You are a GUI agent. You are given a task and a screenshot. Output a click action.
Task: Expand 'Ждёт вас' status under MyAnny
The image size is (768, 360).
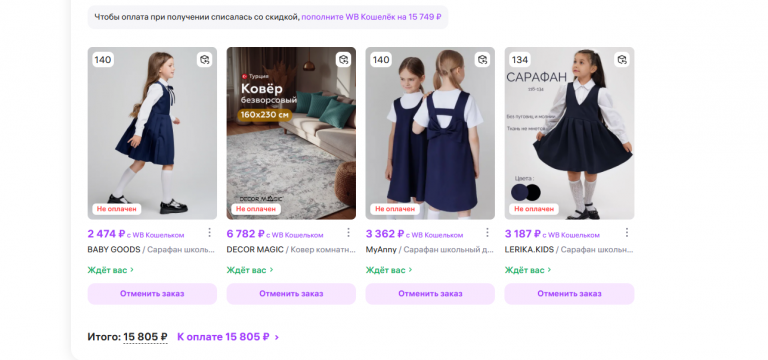pyautogui.click(x=389, y=270)
